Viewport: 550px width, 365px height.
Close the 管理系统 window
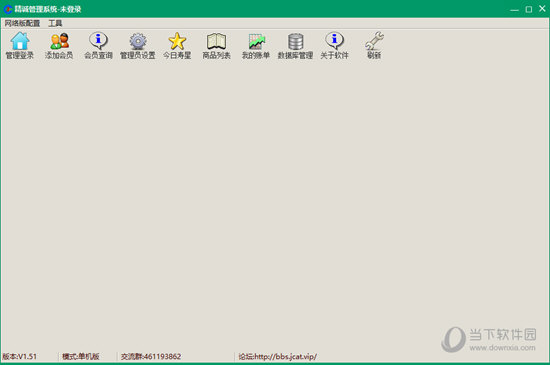[542, 9]
